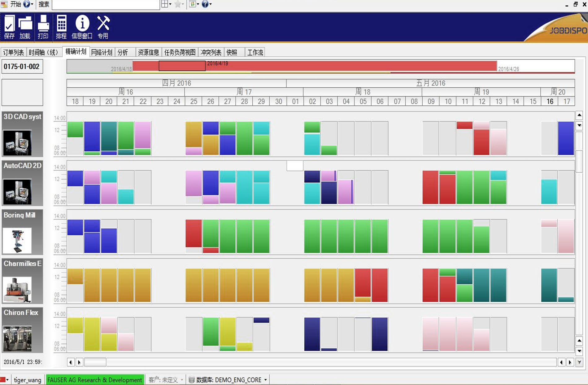This screenshot has width=588, height=385.
Task: Click the AutoCAD 2D resource thumbnail
Action: [x=17, y=192]
